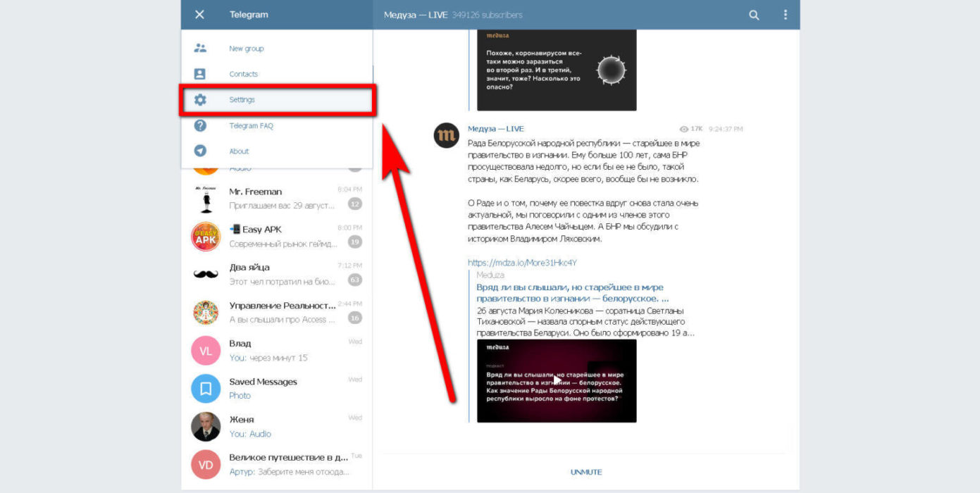The image size is (980, 493).
Task: Click the 8:04 PM time on Mr. Freeman
Action: click(350, 189)
